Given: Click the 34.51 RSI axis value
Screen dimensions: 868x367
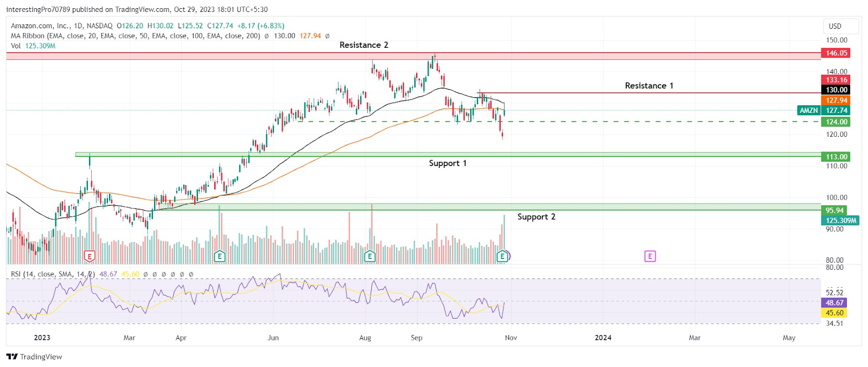Looking at the screenshot, I should click(x=835, y=324).
